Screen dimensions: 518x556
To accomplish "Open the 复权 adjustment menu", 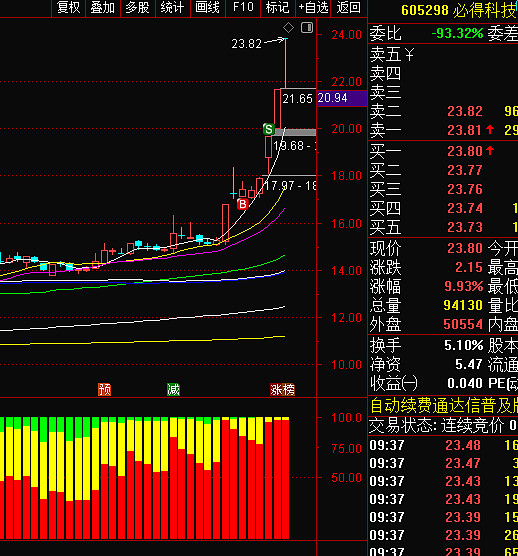I will [x=68, y=8].
